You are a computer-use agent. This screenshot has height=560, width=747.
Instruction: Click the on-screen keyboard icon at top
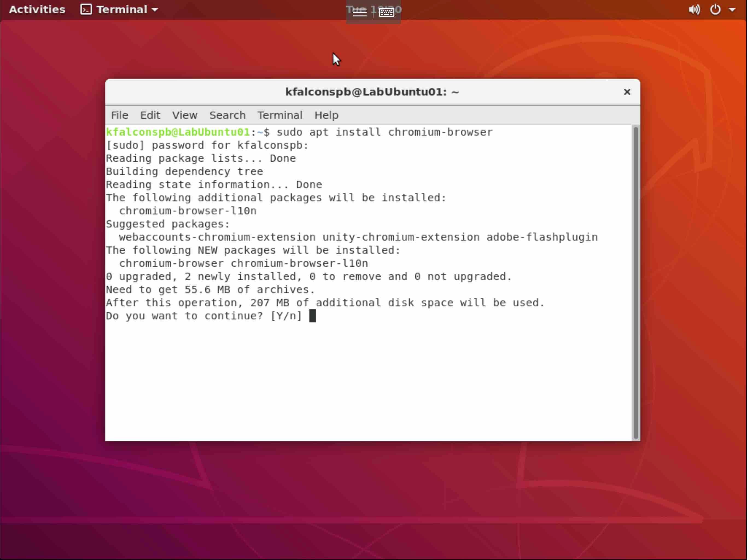[386, 12]
